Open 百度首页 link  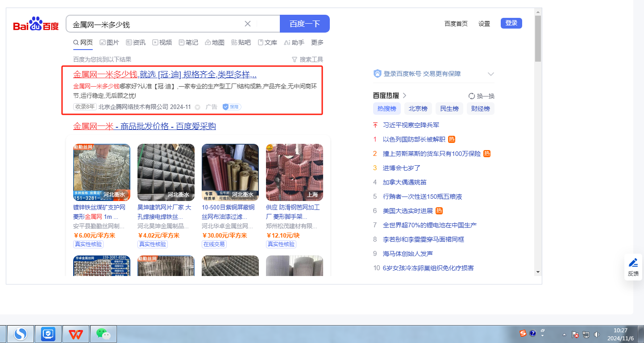coord(456,24)
